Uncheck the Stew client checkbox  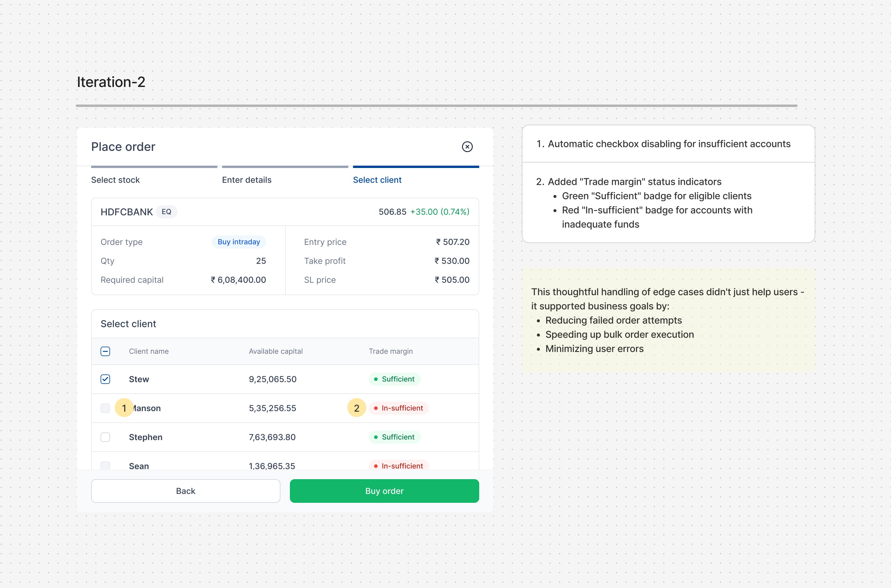[x=105, y=379]
